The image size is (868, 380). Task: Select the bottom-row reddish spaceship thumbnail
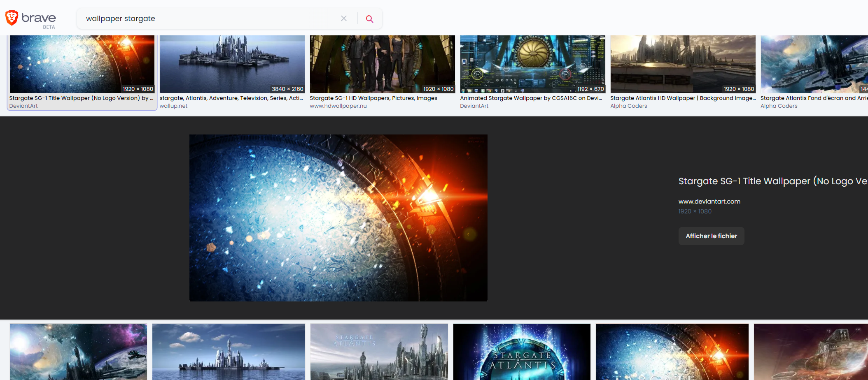click(811, 352)
